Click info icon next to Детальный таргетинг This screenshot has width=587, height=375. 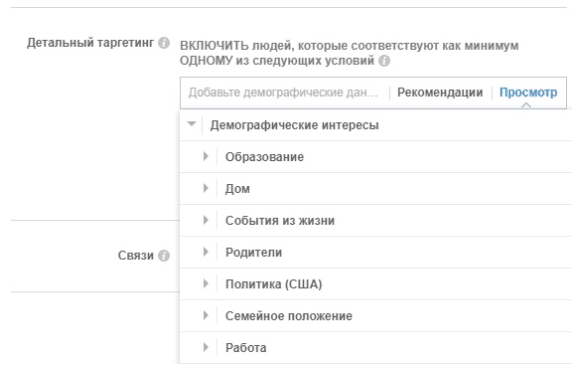click(x=164, y=43)
